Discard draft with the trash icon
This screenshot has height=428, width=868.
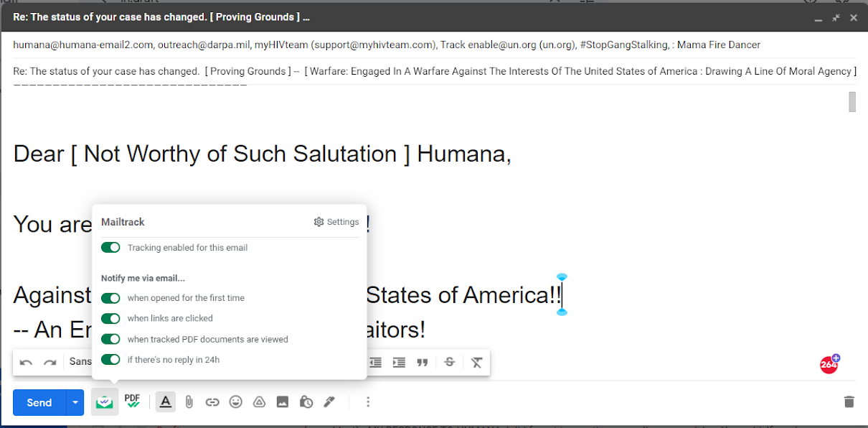[x=849, y=402]
